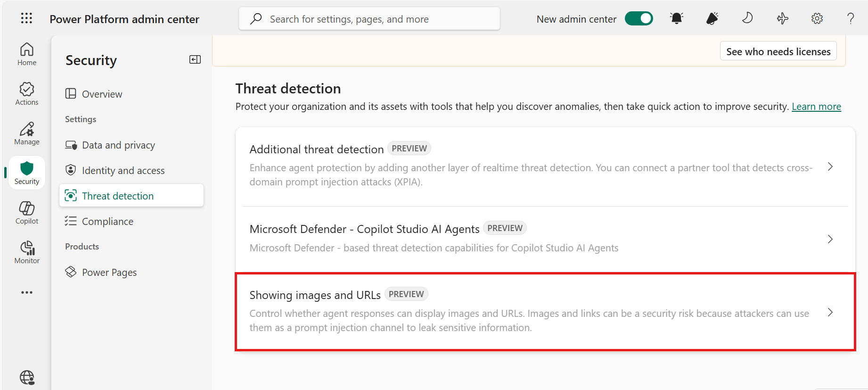The width and height of the screenshot is (868, 390).
Task: Click description about displaying images and URLs
Action: point(529,321)
